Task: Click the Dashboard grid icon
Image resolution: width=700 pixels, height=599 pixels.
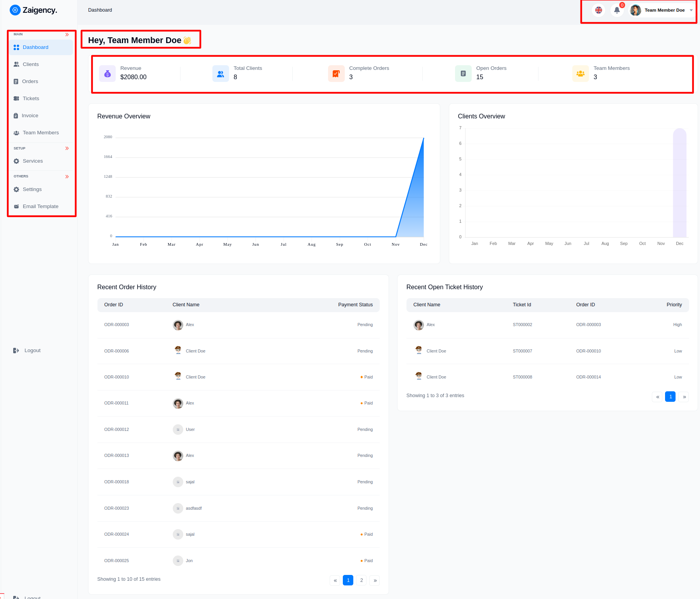Action: [16, 47]
